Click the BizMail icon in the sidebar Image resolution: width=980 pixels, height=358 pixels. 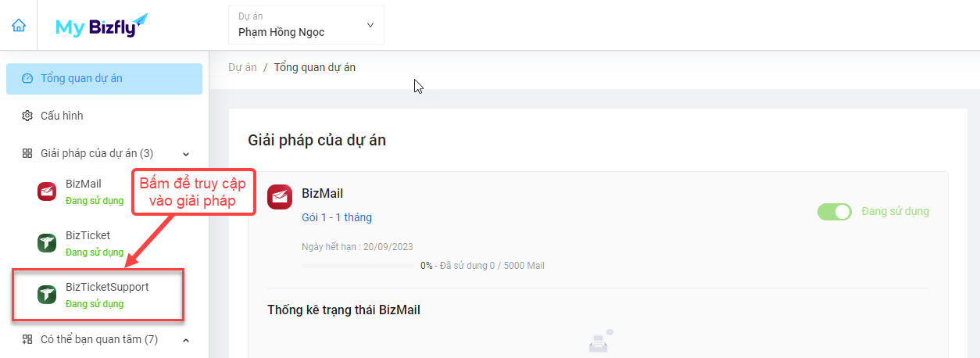pos(47,192)
